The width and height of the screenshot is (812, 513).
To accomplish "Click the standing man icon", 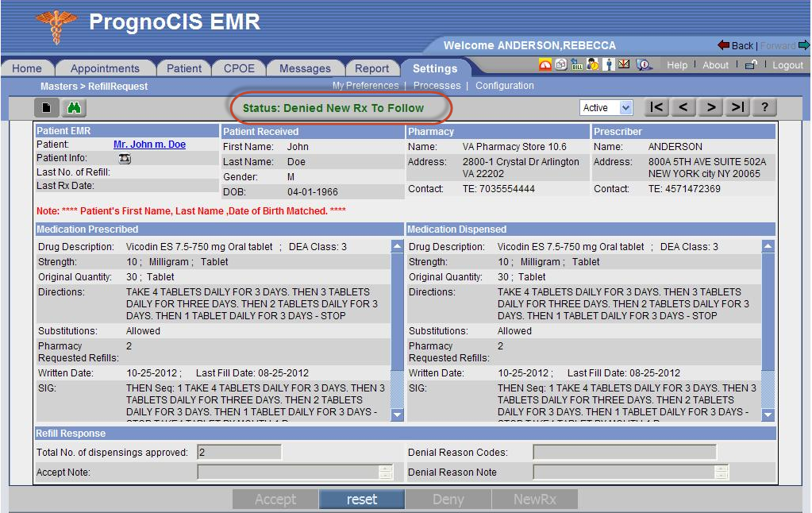I will pos(609,65).
